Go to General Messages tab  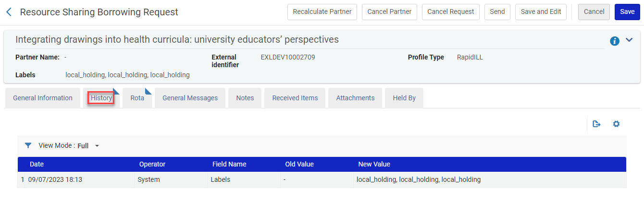[190, 98]
